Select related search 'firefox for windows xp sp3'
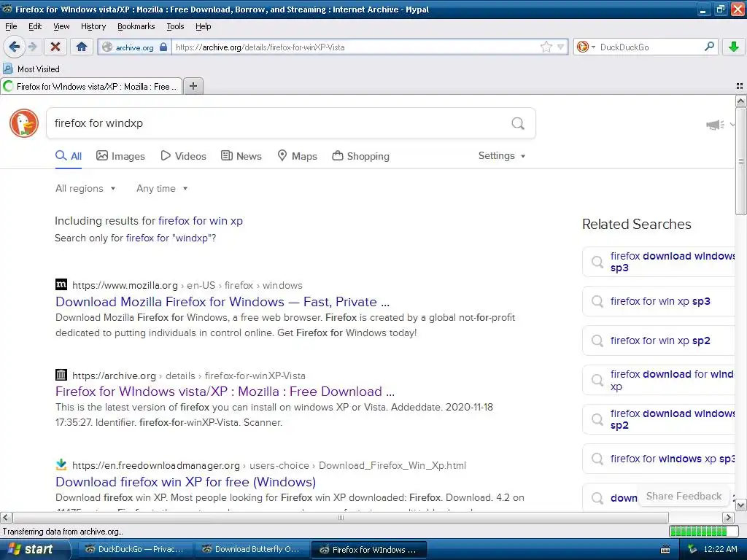The height and width of the screenshot is (560, 747). point(659,459)
